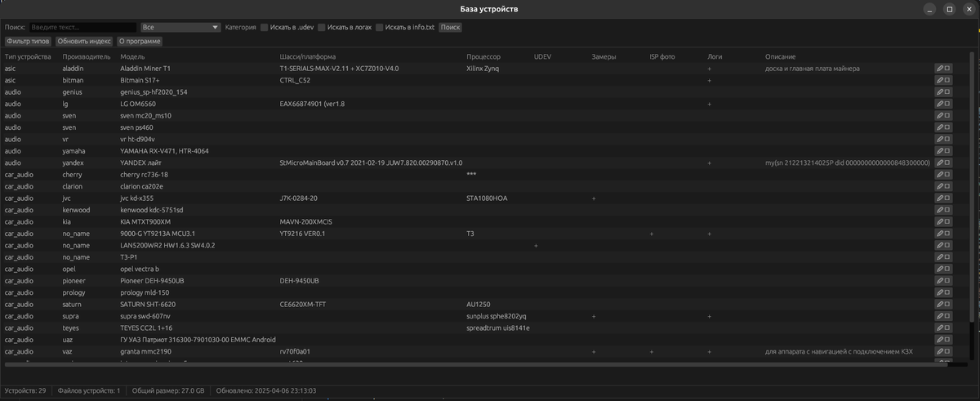Click 'Устройств: 29' in status bar
Viewport: 980px width, 401px height.
click(x=24, y=391)
